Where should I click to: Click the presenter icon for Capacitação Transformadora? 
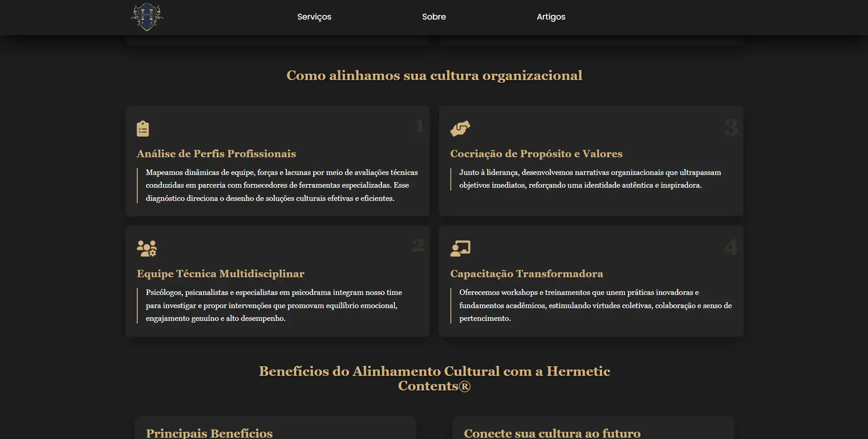coord(460,249)
